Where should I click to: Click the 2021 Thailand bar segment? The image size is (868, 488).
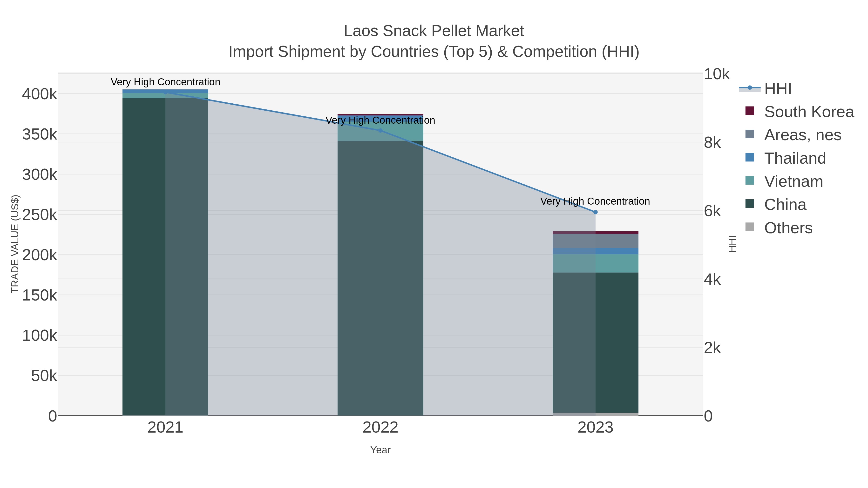[165, 91]
